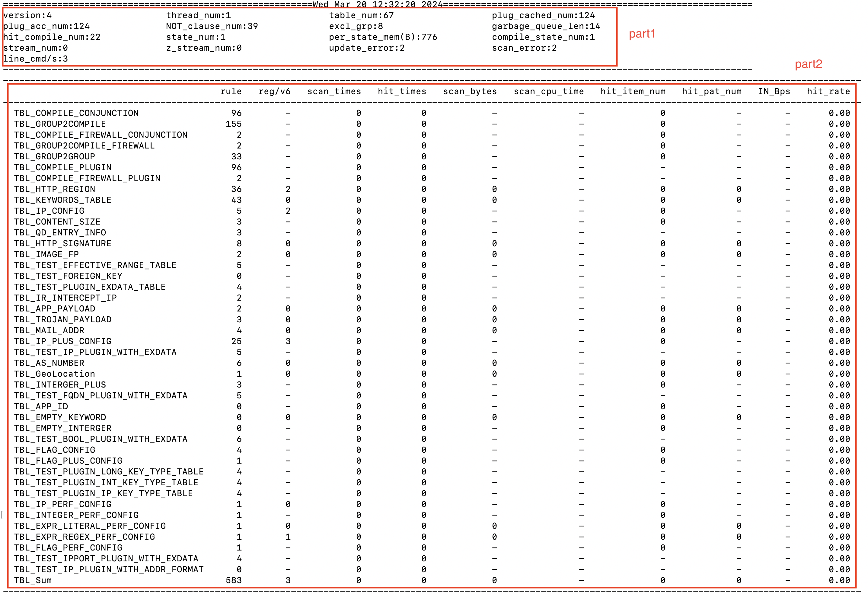Click the red part1 annotation label
Image resolution: width=868 pixels, height=600 pixels.
coord(642,34)
